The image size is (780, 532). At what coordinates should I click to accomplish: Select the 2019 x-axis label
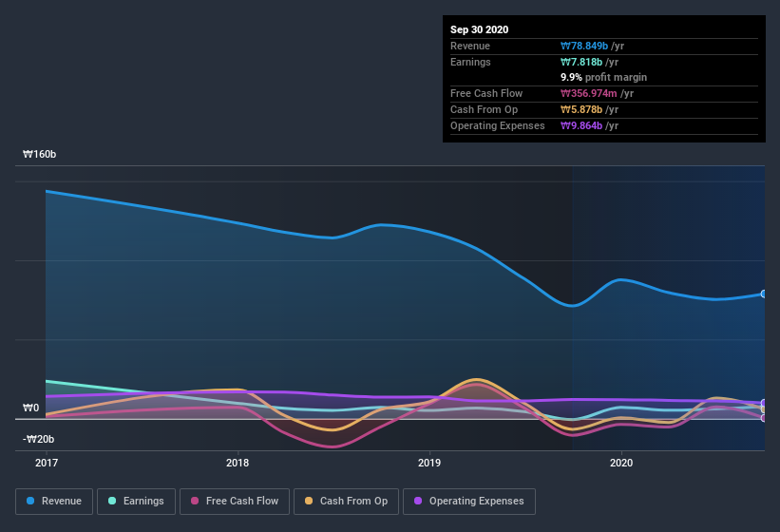point(429,463)
